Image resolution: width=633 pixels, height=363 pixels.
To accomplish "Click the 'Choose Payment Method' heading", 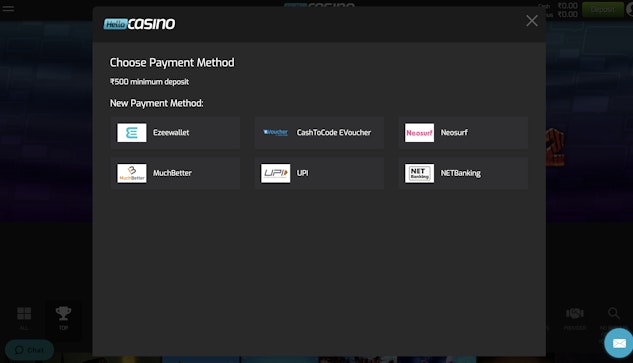I will 172,63.
